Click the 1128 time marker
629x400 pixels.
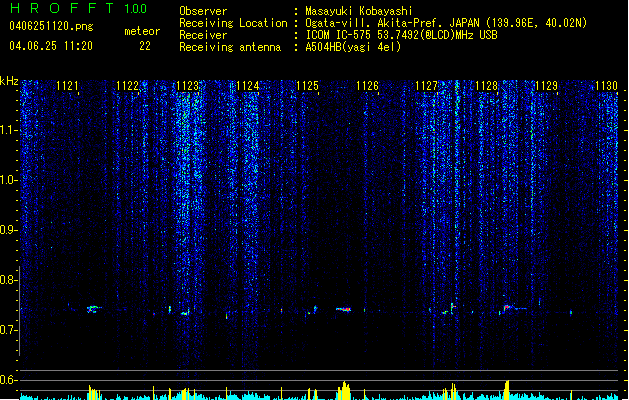486,85
